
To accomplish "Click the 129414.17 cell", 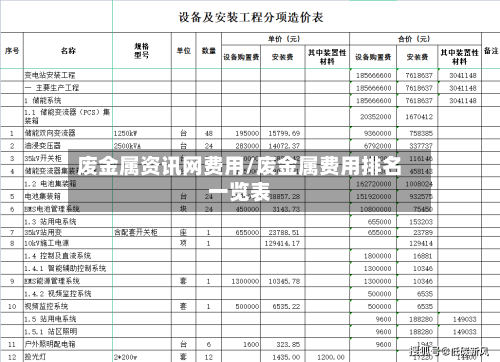I will [x=282, y=243].
